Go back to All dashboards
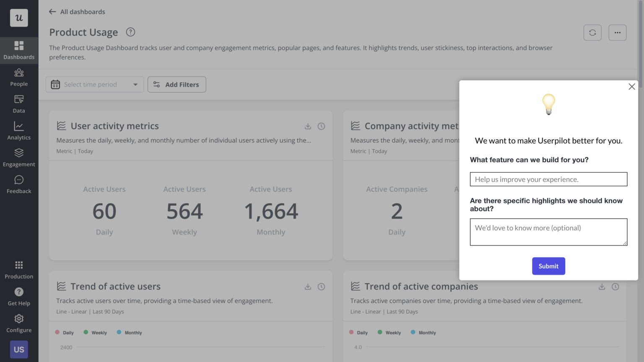644x362 pixels. tap(77, 12)
